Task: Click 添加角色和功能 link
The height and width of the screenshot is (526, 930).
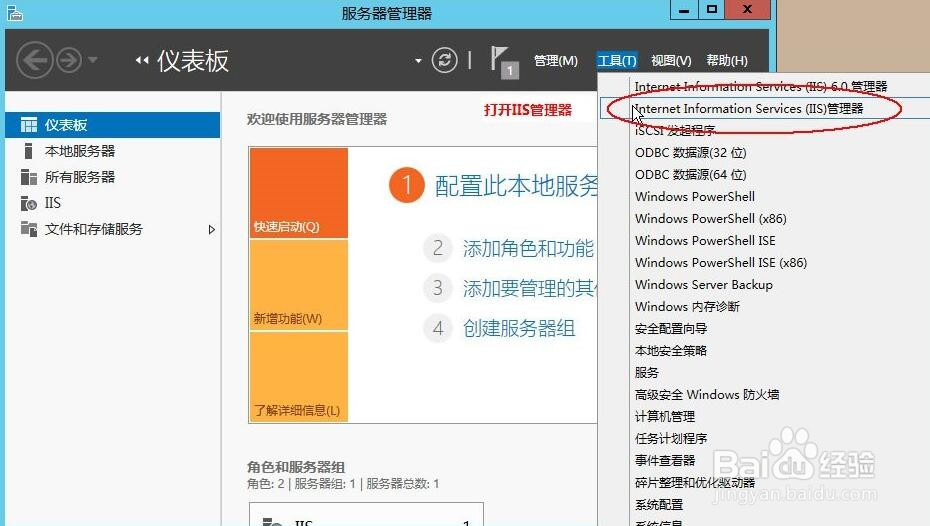Action: point(528,248)
